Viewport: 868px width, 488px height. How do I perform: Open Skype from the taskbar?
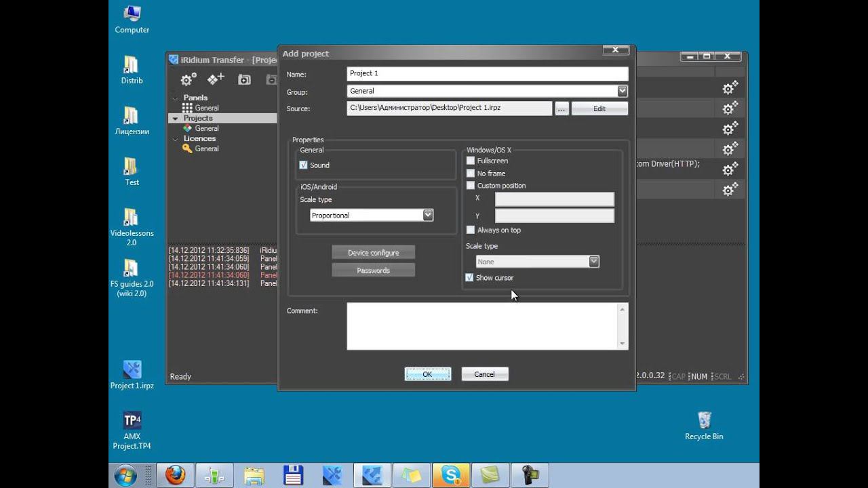(451, 476)
